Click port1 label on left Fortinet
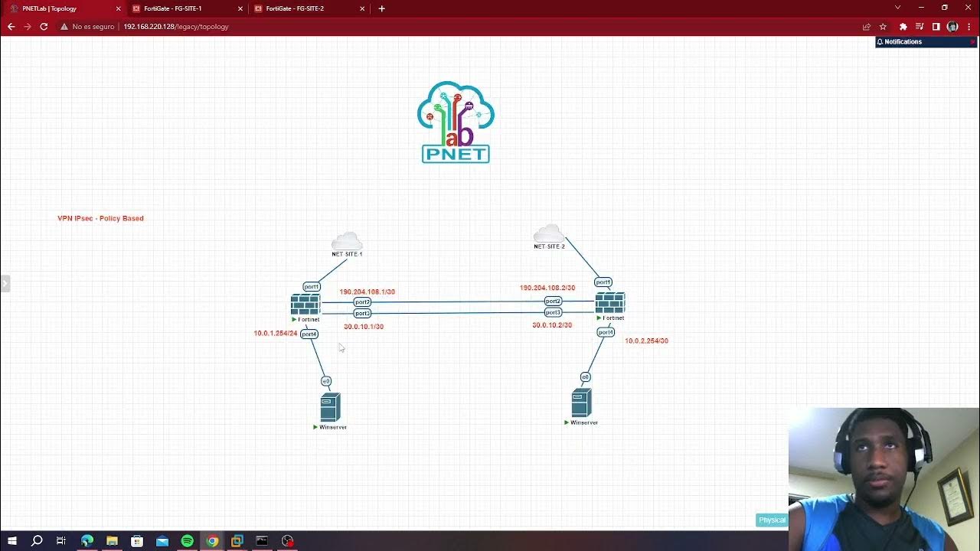This screenshot has height=551, width=980. pyautogui.click(x=312, y=287)
